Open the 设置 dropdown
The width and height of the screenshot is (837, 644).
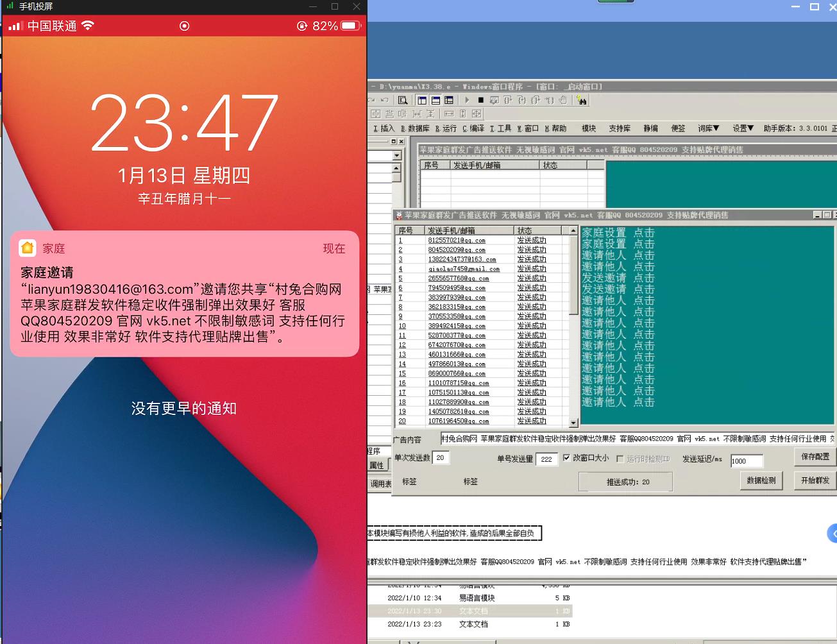pos(743,128)
